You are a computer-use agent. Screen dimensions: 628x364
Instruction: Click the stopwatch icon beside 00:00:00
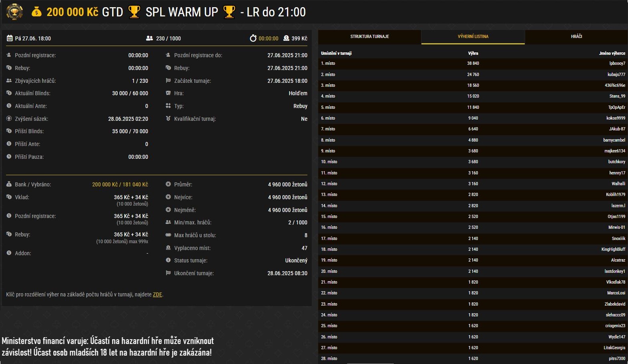click(253, 38)
